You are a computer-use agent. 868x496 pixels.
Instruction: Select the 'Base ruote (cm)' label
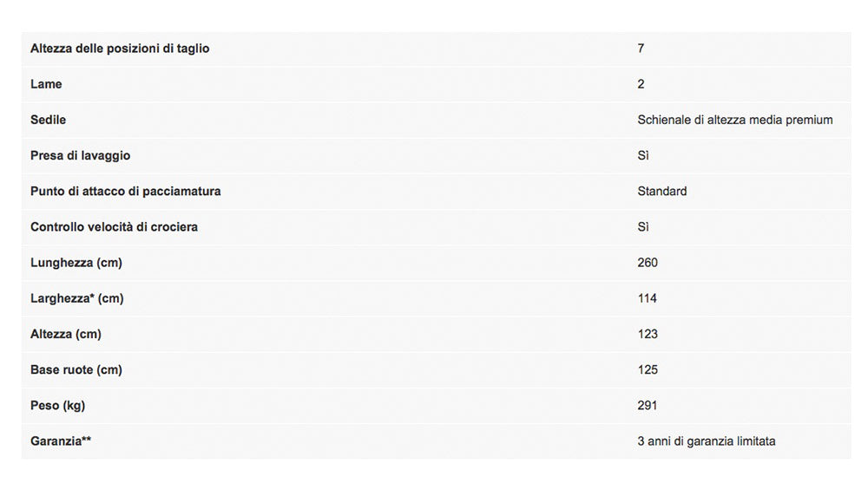pos(76,369)
